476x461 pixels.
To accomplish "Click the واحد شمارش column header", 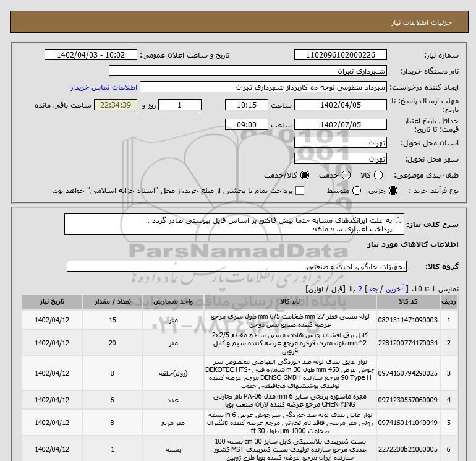I will click(173, 302).
